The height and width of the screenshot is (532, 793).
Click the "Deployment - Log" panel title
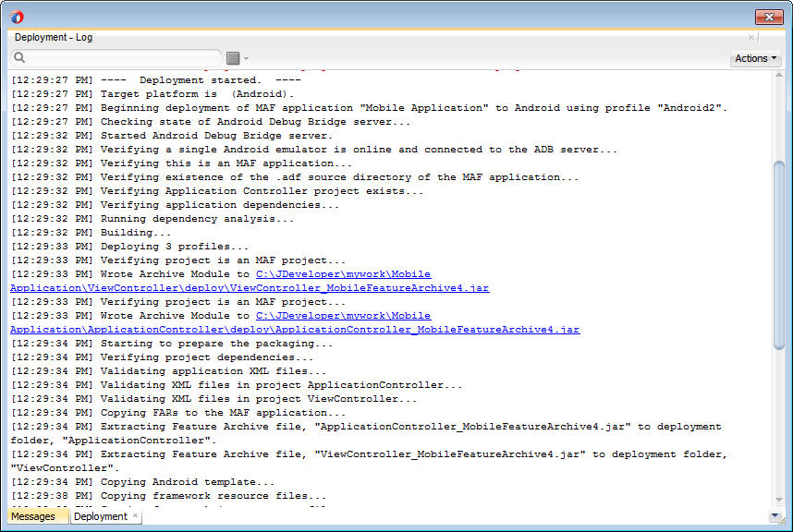[x=53, y=37]
